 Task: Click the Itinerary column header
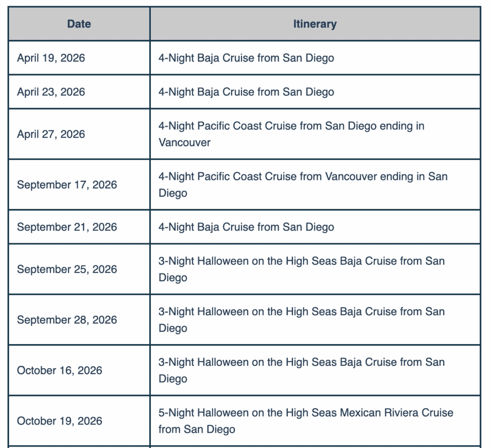click(x=315, y=24)
